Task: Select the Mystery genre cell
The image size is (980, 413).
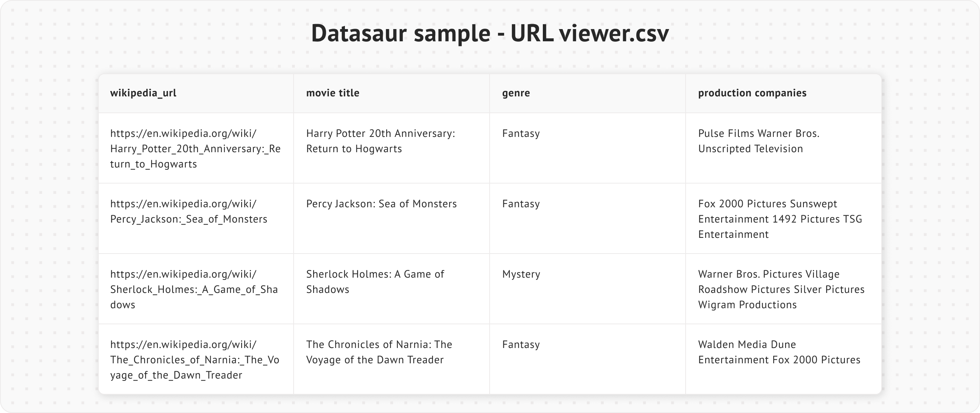Action: coord(521,274)
